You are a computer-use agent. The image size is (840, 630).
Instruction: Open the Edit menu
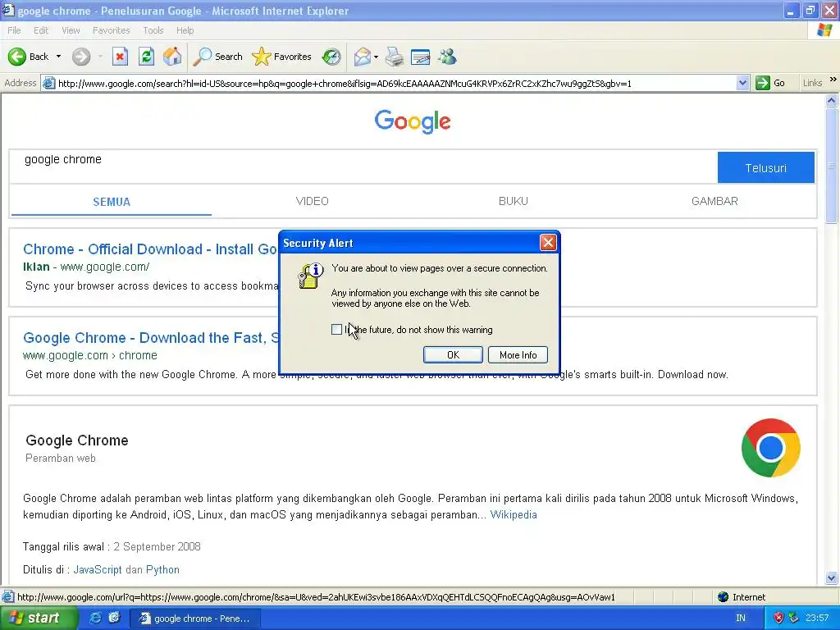tap(41, 30)
